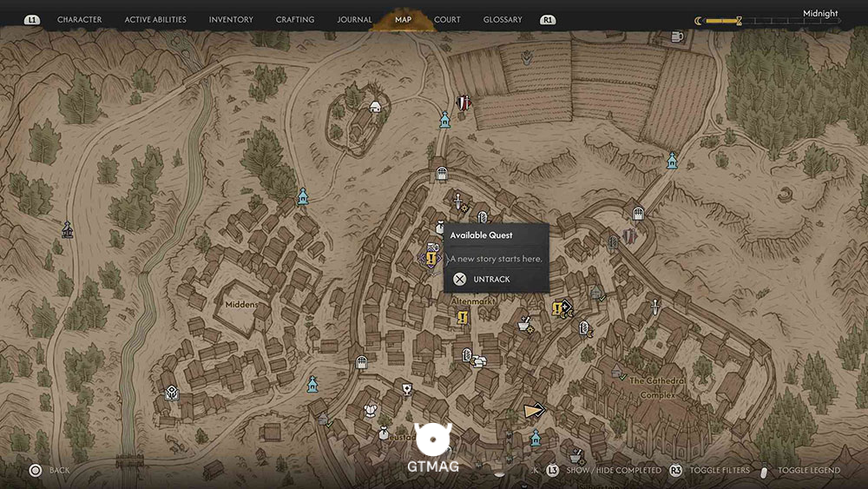Click the northern town gate icon
Screen dimensions: 868x489
[441, 174]
